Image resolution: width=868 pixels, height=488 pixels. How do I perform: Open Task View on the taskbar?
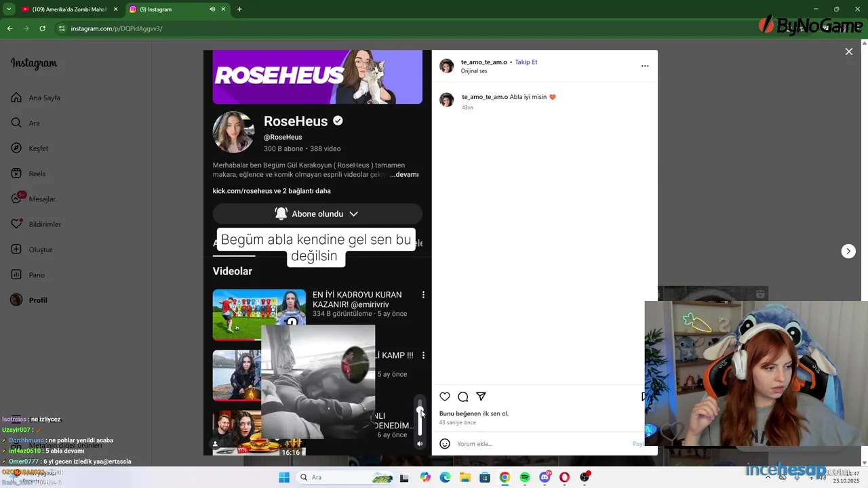[404, 477]
